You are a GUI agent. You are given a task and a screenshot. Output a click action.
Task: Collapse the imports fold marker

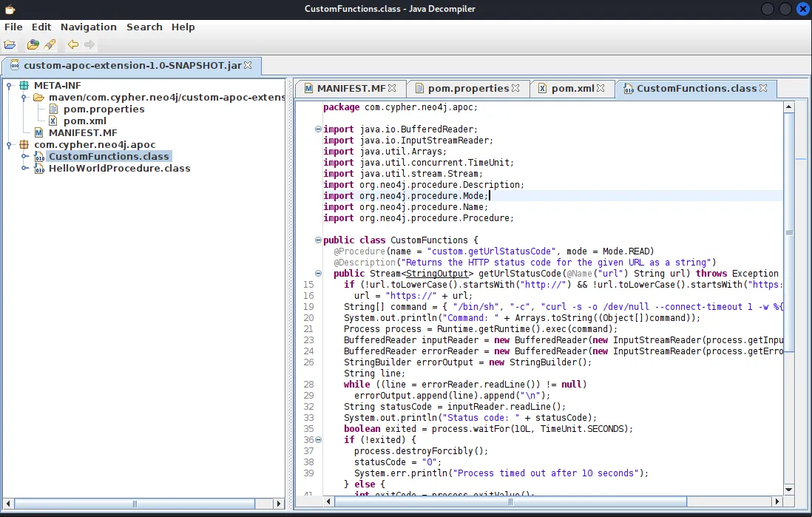point(318,129)
